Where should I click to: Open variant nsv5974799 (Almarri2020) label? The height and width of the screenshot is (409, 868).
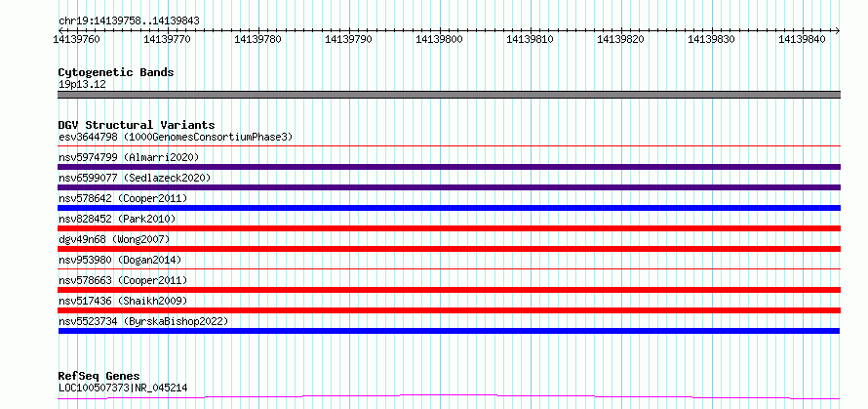coord(129,157)
